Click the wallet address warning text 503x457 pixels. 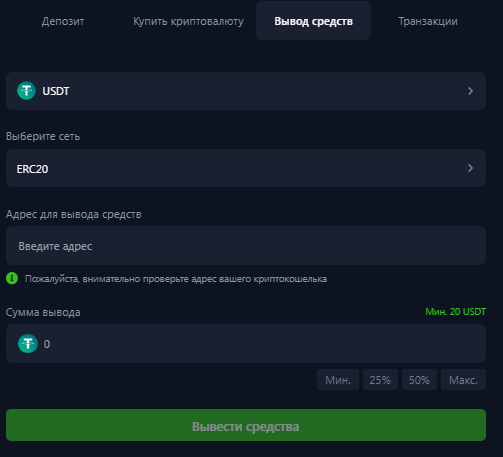[x=176, y=279]
